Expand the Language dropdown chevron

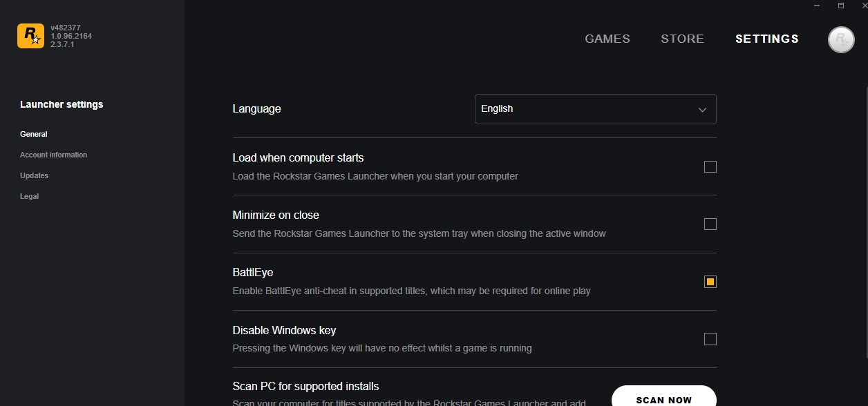click(x=702, y=109)
